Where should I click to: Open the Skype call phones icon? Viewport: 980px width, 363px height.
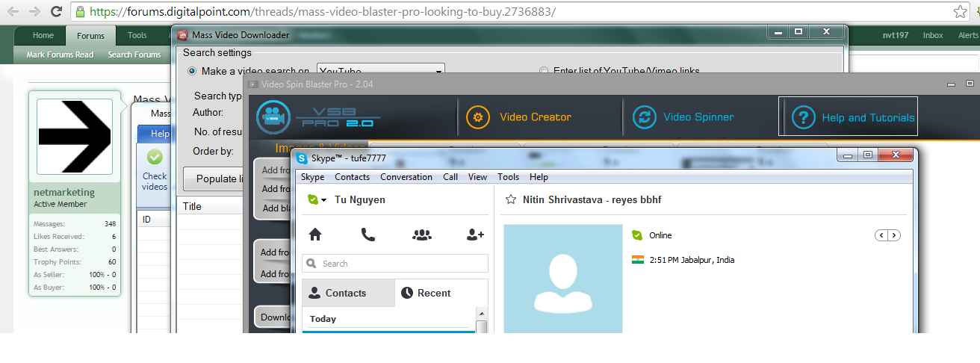point(368,235)
